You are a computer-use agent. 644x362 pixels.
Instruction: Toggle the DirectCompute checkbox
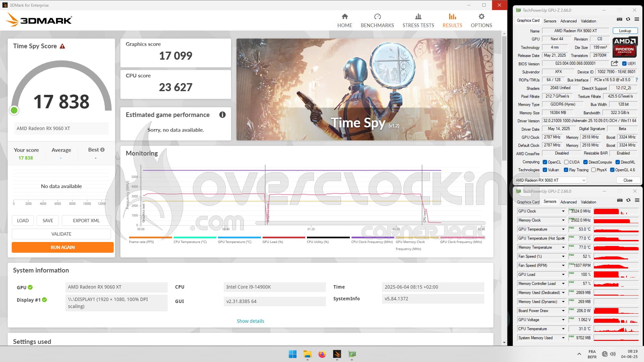pos(585,162)
